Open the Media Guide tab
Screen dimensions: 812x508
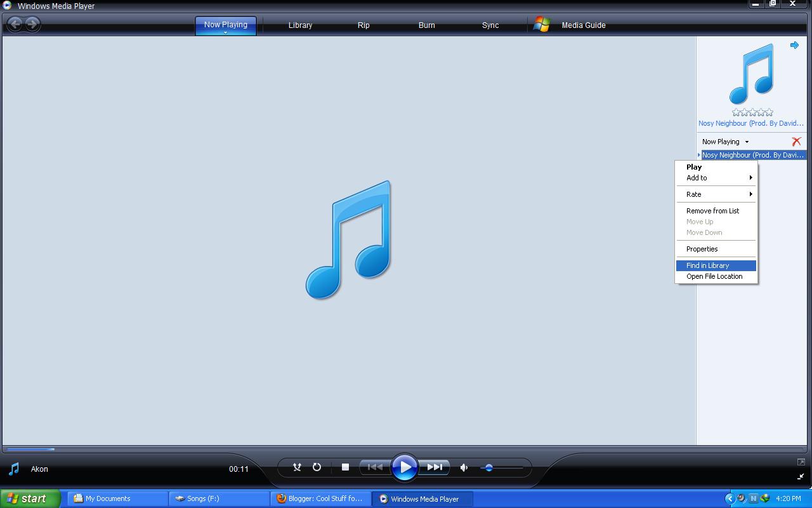(x=584, y=25)
